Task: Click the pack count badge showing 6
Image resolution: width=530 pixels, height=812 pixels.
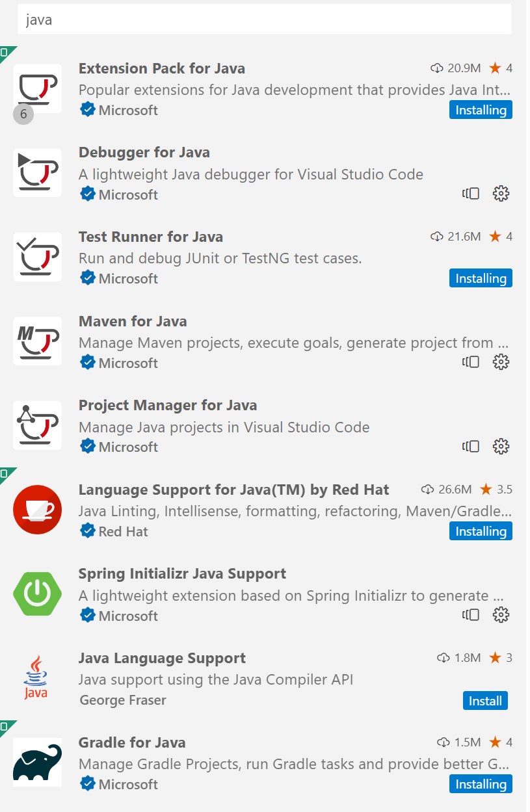Action: [x=23, y=115]
